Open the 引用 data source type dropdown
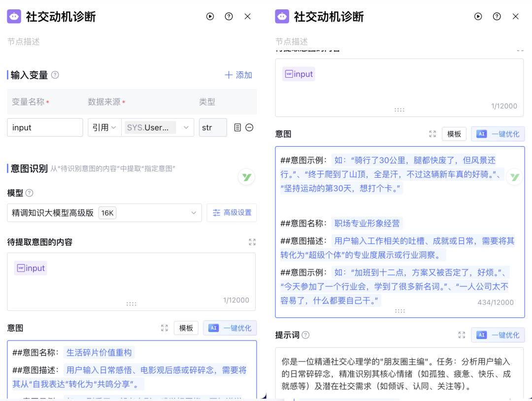 pos(104,127)
